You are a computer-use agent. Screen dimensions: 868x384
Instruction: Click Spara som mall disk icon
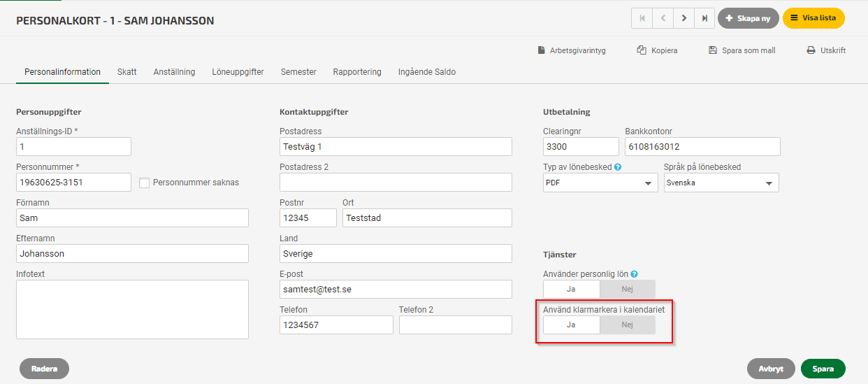pyautogui.click(x=713, y=50)
